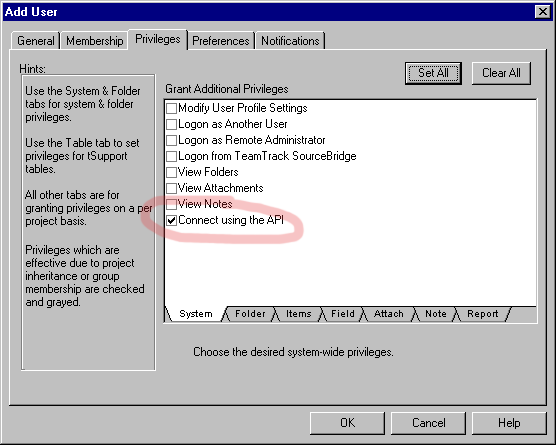
Task: Toggle View Attachments checkbox
Action: (172, 188)
